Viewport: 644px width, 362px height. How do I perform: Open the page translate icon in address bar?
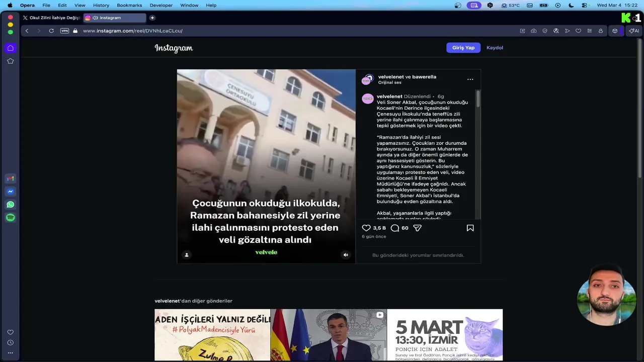coord(556,31)
